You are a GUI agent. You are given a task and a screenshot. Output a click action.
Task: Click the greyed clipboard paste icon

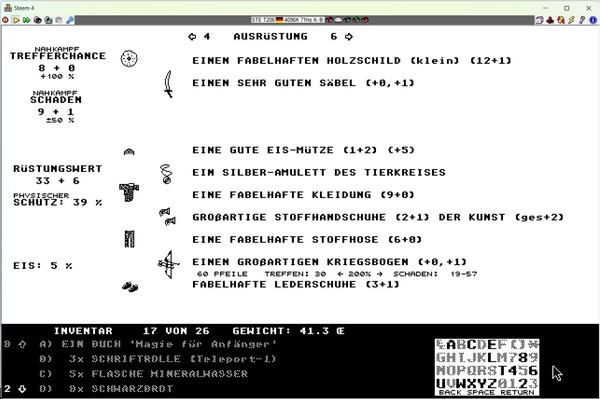point(59,20)
